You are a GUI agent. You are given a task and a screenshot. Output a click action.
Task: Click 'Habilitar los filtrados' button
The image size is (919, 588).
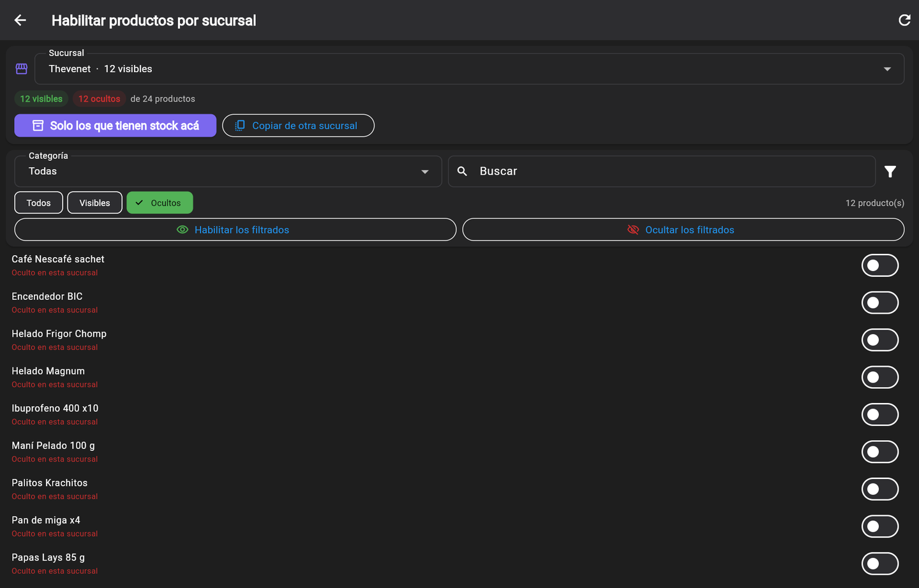(x=235, y=230)
